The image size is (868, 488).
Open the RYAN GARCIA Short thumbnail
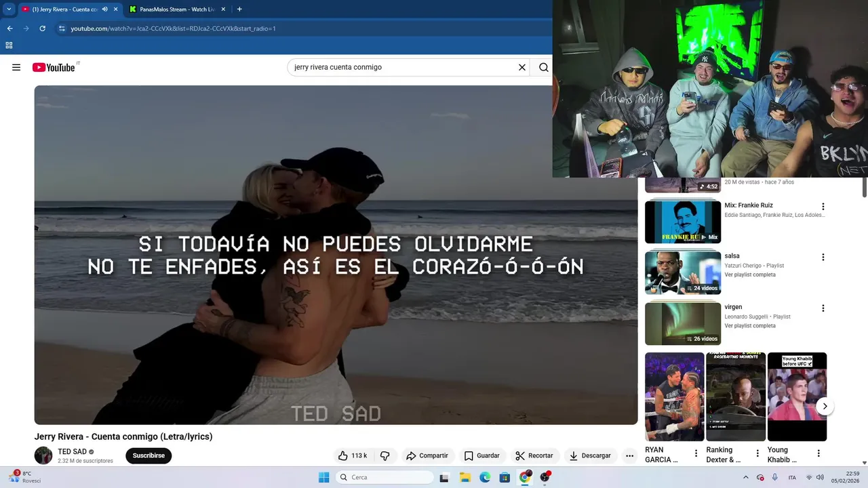pos(675,396)
